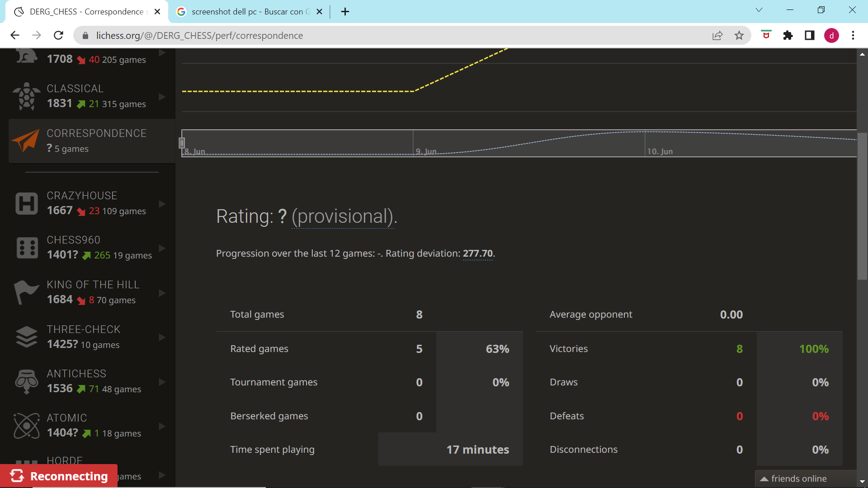Open King of the Hill flag icon
This screenshot has height=488, width=868.
click(x=26, y=292)
